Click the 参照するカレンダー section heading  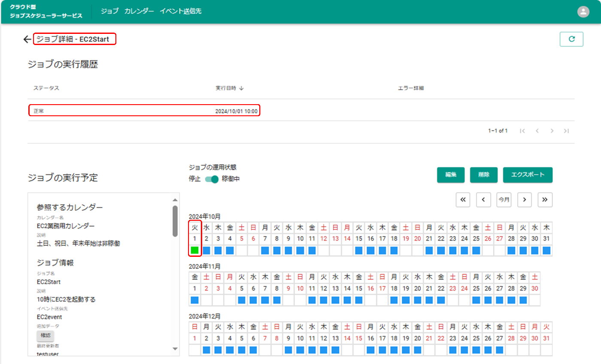coord(70,208)
